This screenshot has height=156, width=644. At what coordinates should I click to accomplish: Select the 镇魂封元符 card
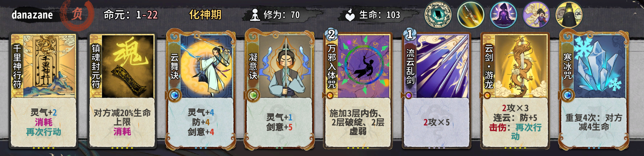122,91
